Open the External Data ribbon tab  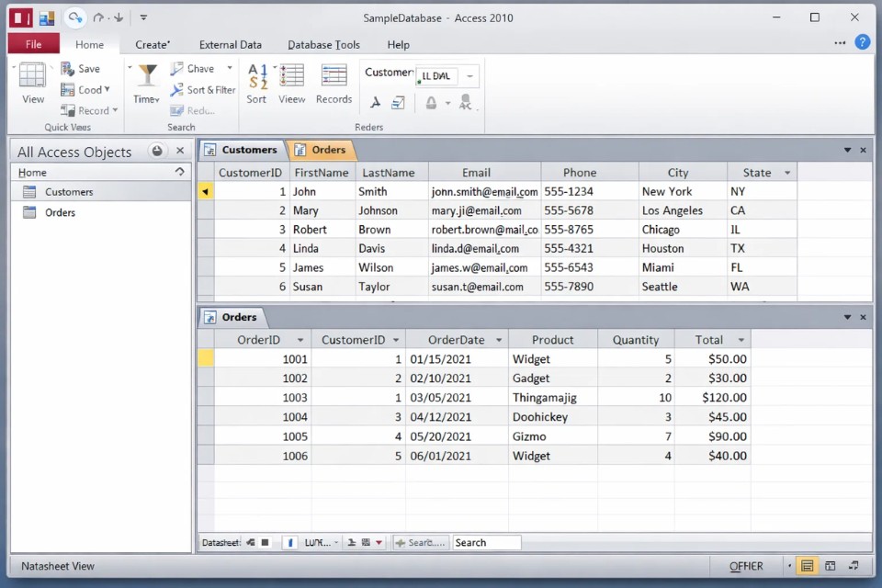coord(230,44)
